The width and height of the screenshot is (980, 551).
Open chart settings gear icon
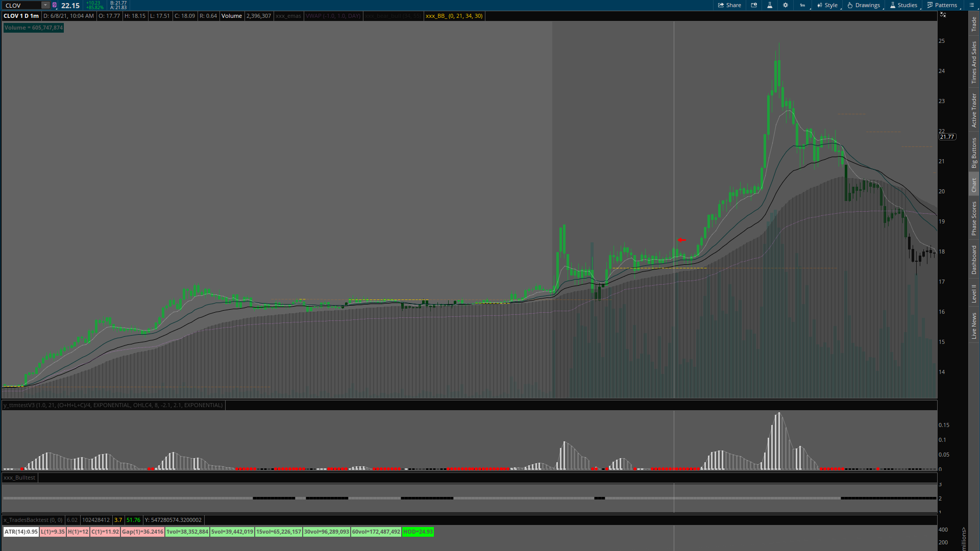click(786, 5)
